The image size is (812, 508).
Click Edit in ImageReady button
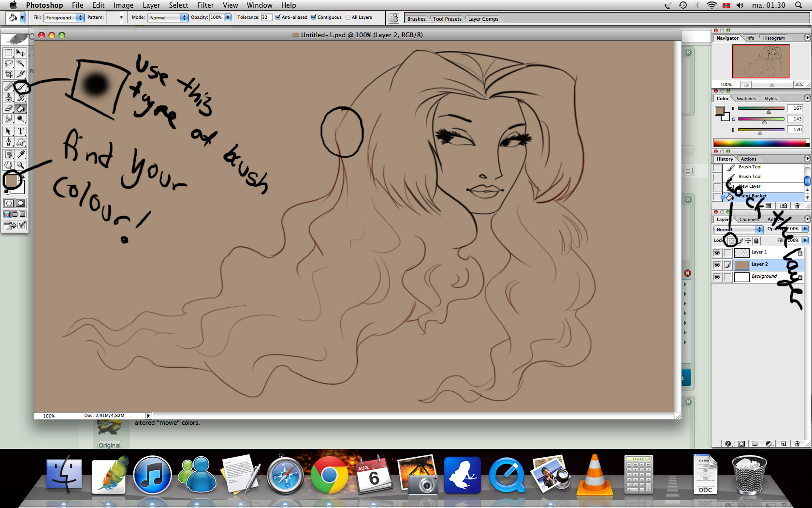14,225
